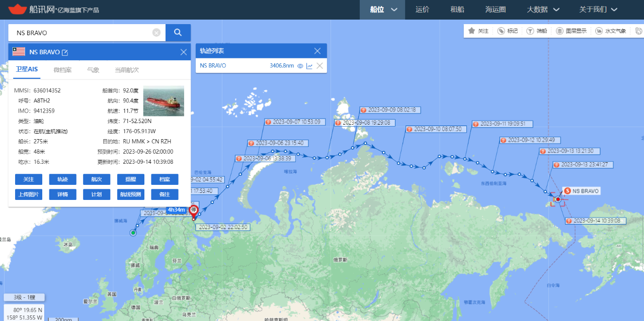Click the red icon on the 2023-09-09 08:02:18 label
Screen dimensions: 644x321
point(363,110)
